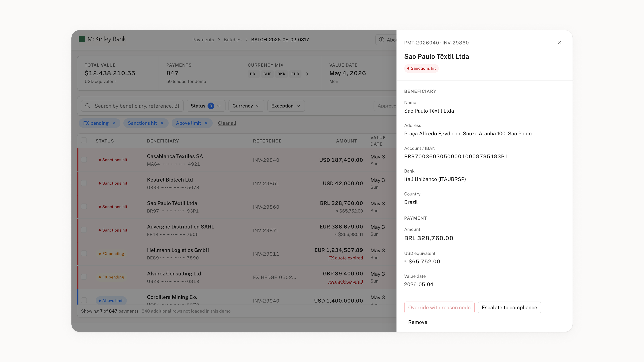Image resolution: width=644 pixels, height=362 pixels.
Task: Check the Casablanca Textiles SA row
Action: [x=84, y=160]
